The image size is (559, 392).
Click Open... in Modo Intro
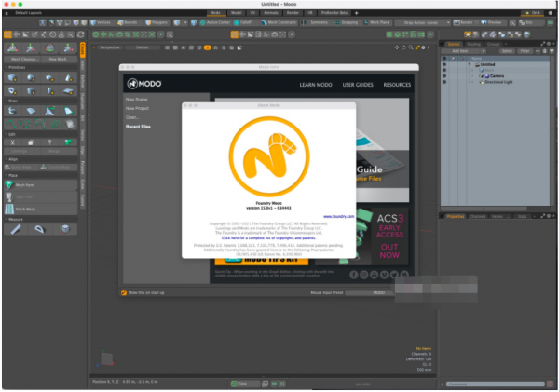(x=132, y=117)
